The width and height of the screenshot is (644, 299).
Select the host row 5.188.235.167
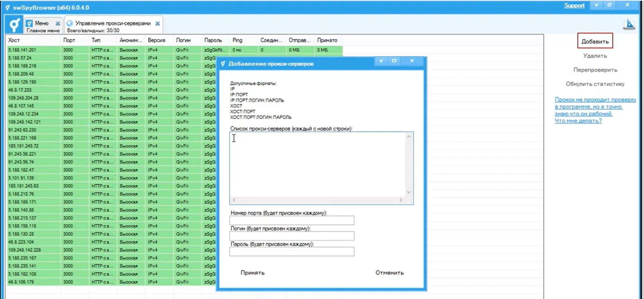click(x=112, y=258)
